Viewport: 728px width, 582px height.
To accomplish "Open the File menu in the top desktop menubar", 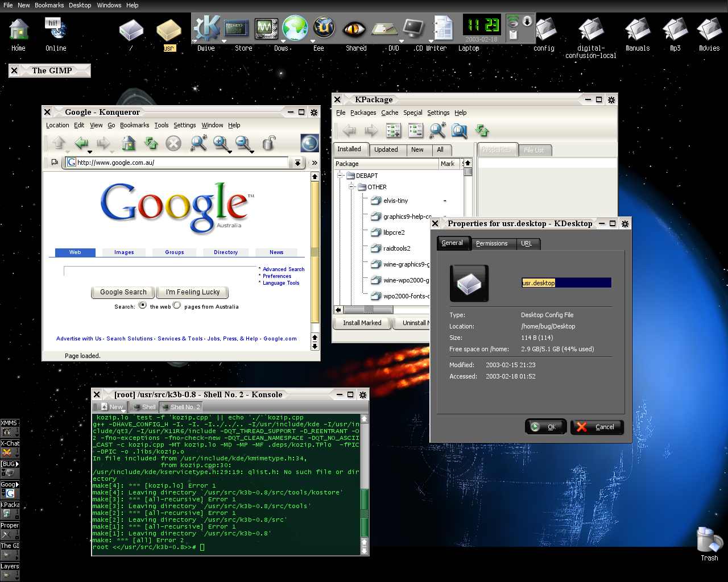I will click(x=8, y=5).
